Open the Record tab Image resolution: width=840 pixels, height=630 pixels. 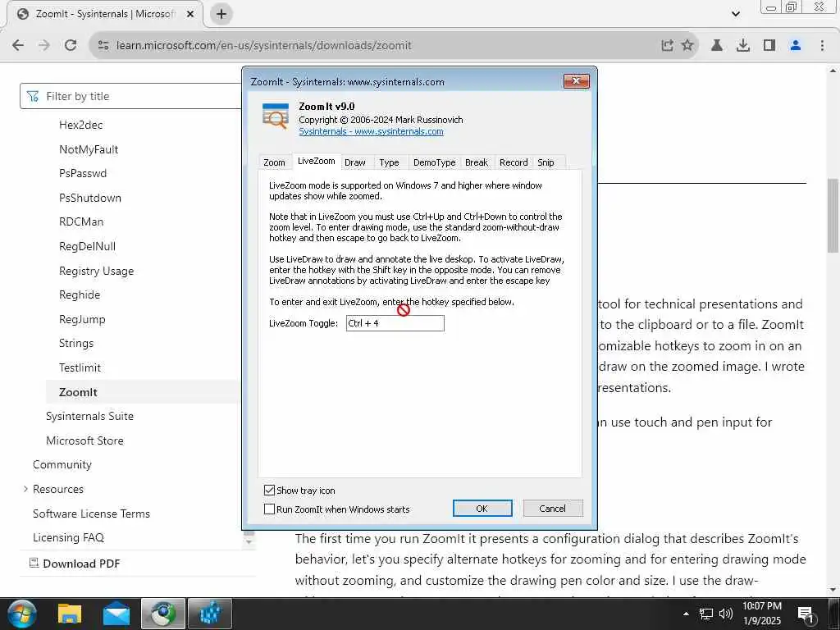pyautogui.click(x=514, y=162)
